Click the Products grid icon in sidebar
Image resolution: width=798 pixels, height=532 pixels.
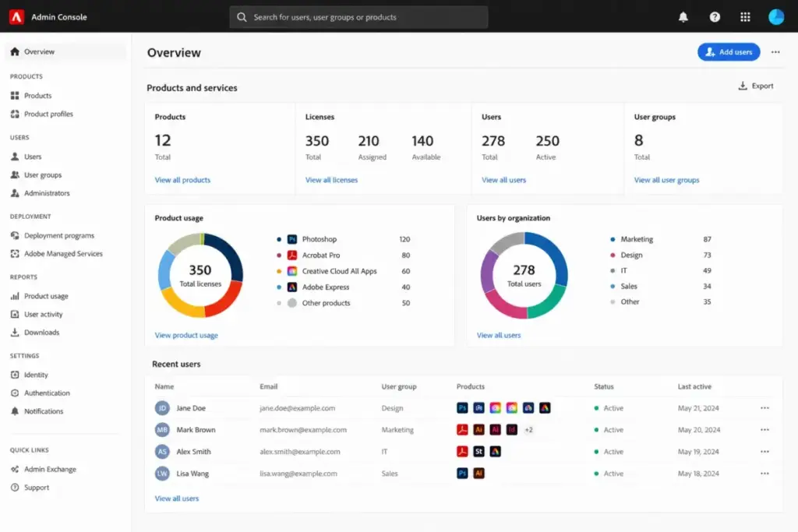15,96
